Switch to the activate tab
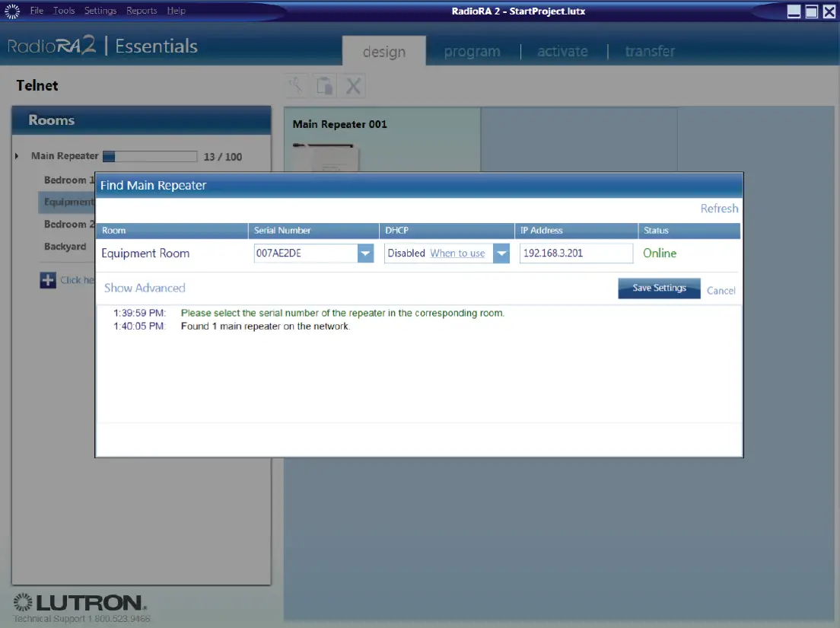The height and width of the screenshot is (628, 840). (562, 52)
